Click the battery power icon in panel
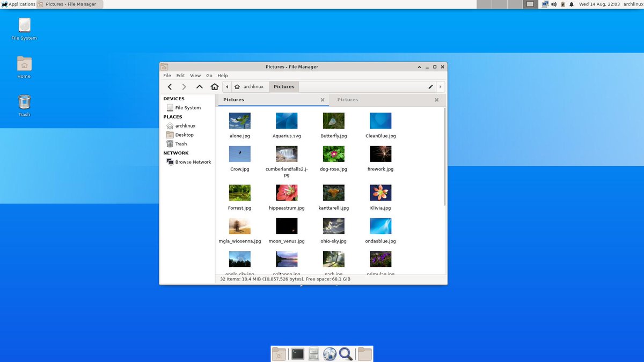 (562, 4)
